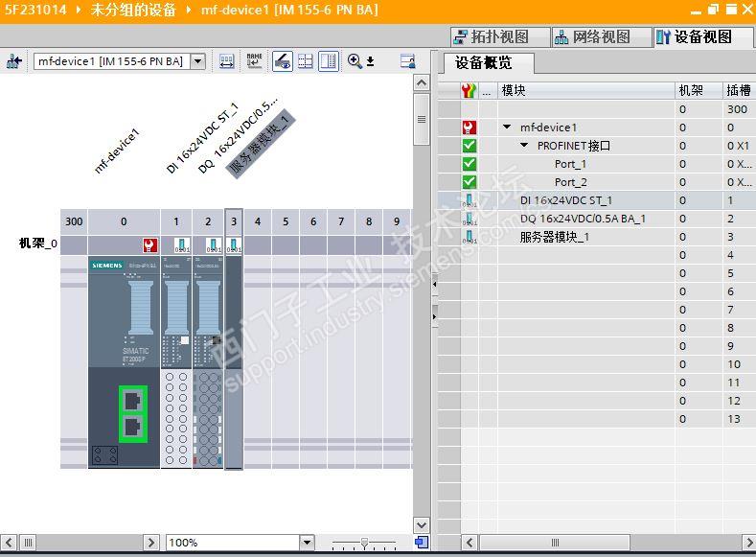Click the collapse-right splitter arrow between panes
The height and width of the screenshot is (557, 756).
(434, 316)
